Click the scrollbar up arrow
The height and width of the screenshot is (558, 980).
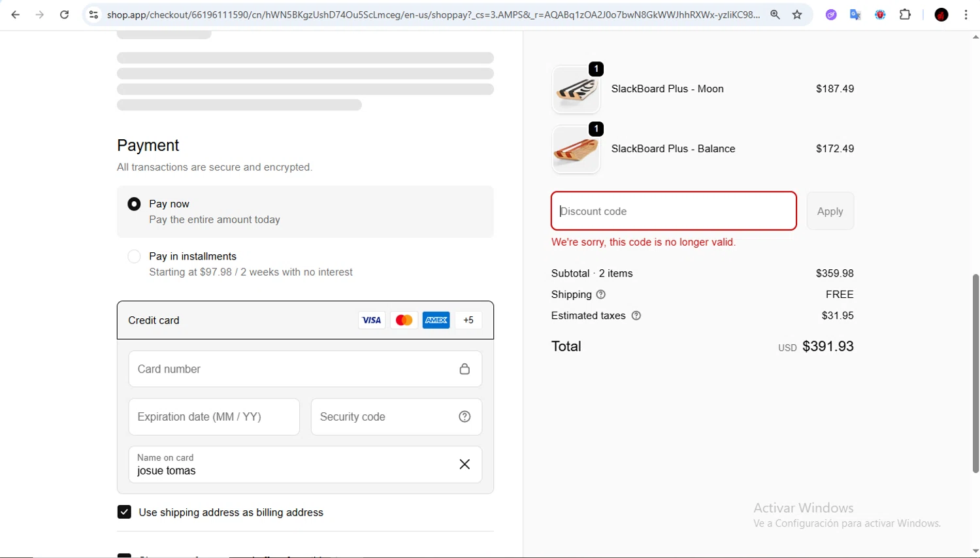(x=975, y=37)
